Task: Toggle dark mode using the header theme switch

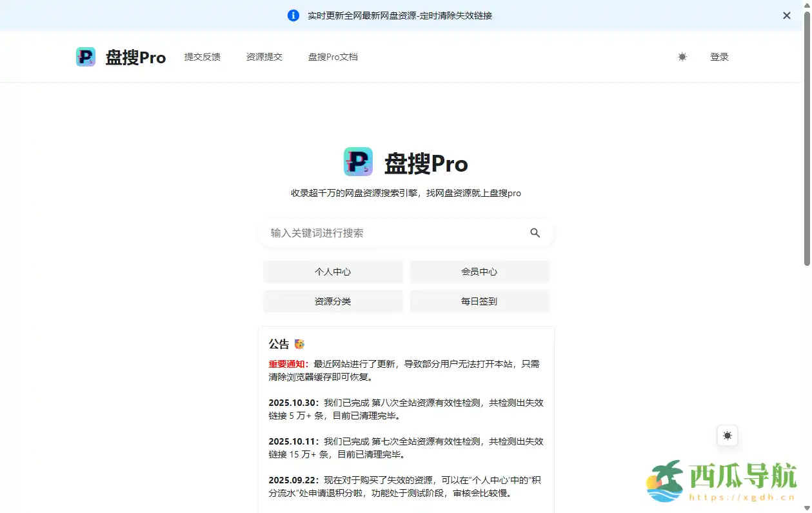Action: pyautogui.click(x=682, y=57)
